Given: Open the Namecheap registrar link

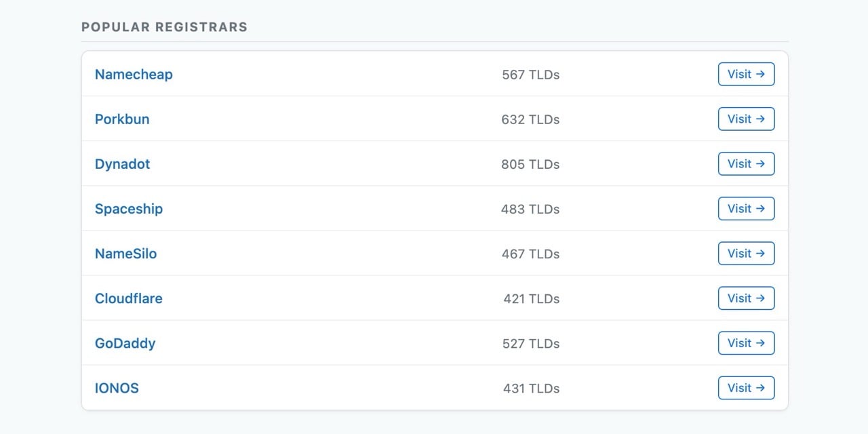Looking at the screenshot, I should [134, 75].
